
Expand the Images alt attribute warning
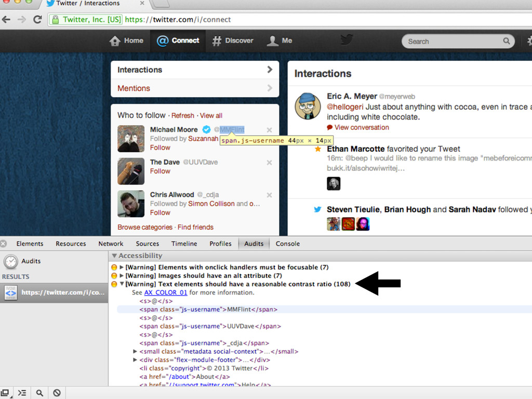click(x=122, y=276)
